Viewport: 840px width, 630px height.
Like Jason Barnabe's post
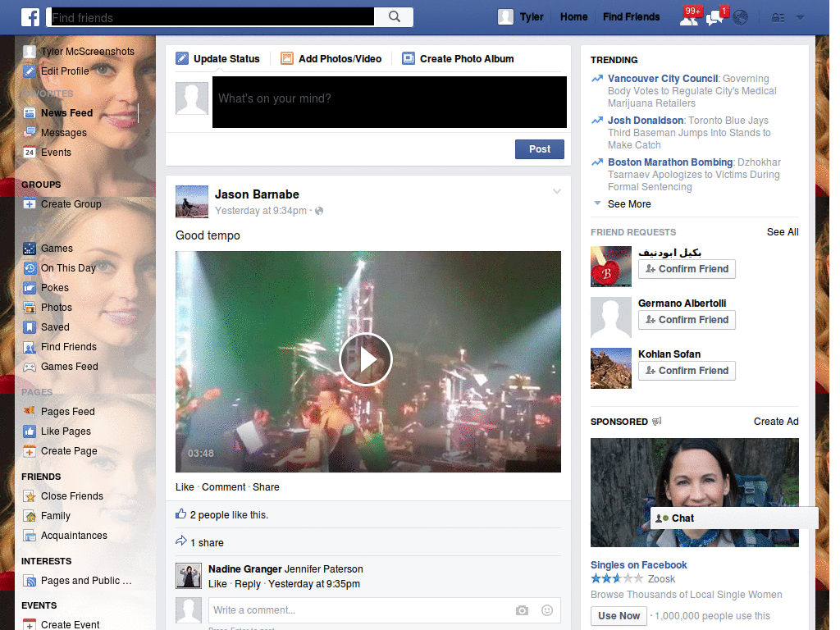(x=185, y=487)
